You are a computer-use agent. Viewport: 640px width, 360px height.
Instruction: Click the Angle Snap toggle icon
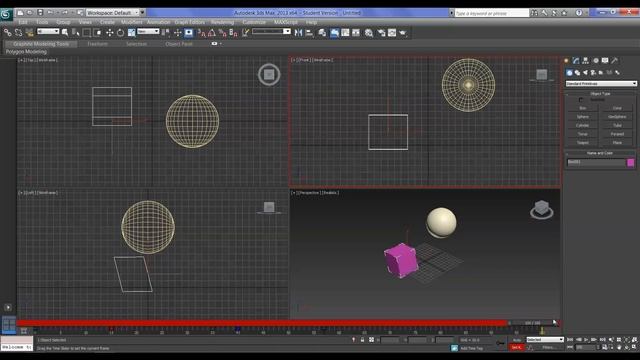pyautogui.click(x=212, y=33)
